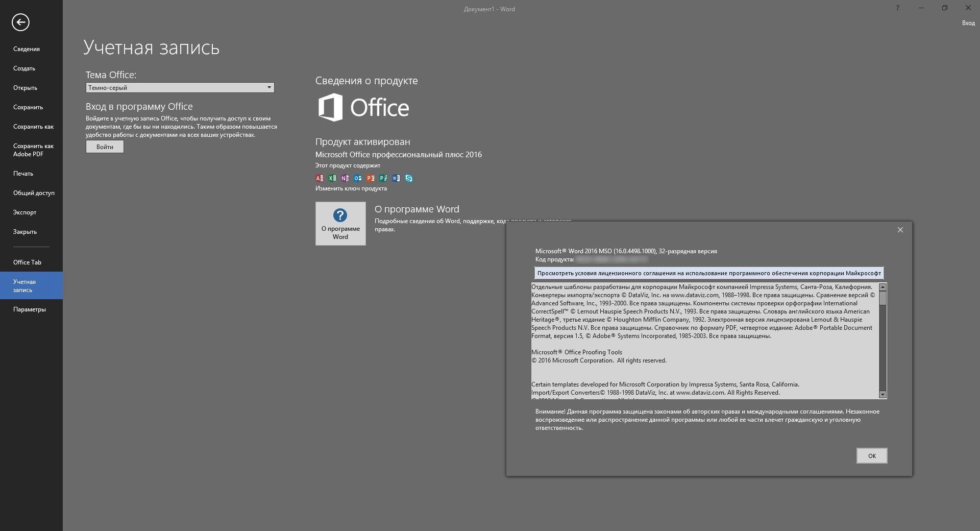Click the Excel icon in product contents
This screenshot has height=531, width=980.
[x=332, y=178]
